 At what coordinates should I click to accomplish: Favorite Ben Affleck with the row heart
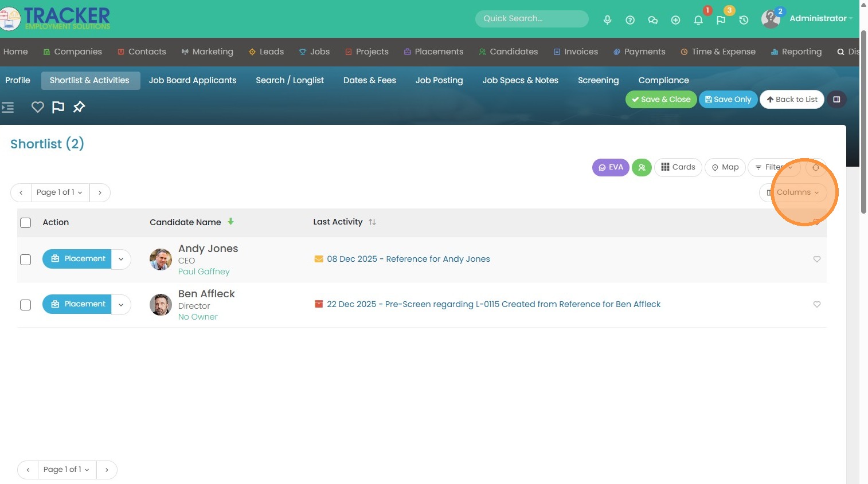point(817,304)
